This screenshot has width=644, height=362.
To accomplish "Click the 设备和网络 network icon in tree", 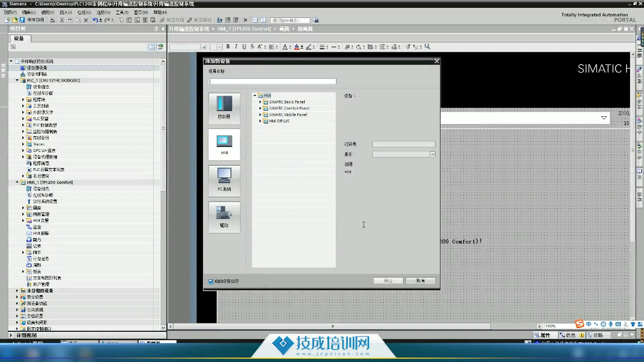I will pos(23,74).
